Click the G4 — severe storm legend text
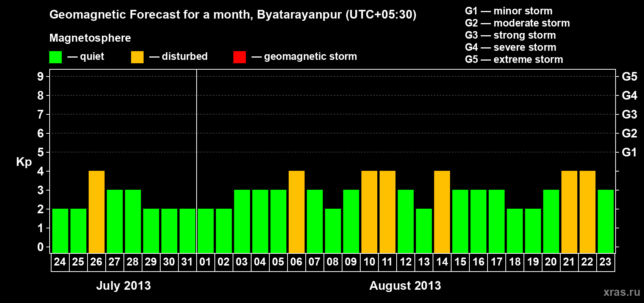Viewport: 644px width, 303px height. pyautogui.click(x=511, y=47)
